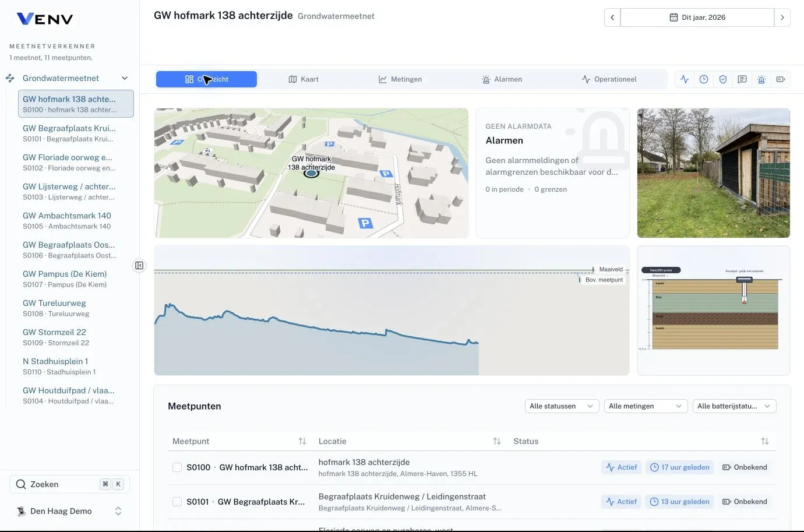The height and width of the screenshot is (532, 804).
Task: Click the Onbekend battery badge in S0101 row
Action: pos(745,502)
